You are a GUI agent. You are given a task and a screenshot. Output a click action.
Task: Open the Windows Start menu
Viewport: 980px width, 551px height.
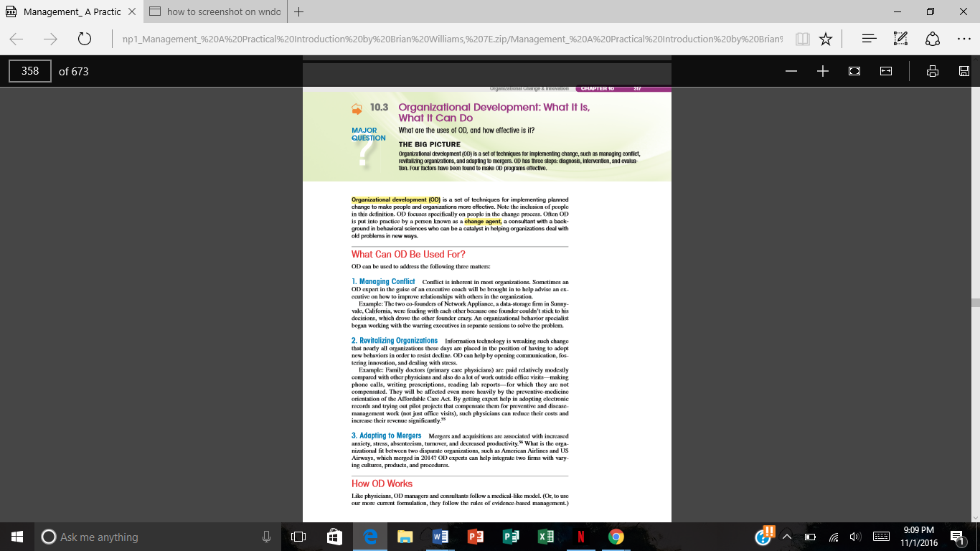[x=17, y=537]
